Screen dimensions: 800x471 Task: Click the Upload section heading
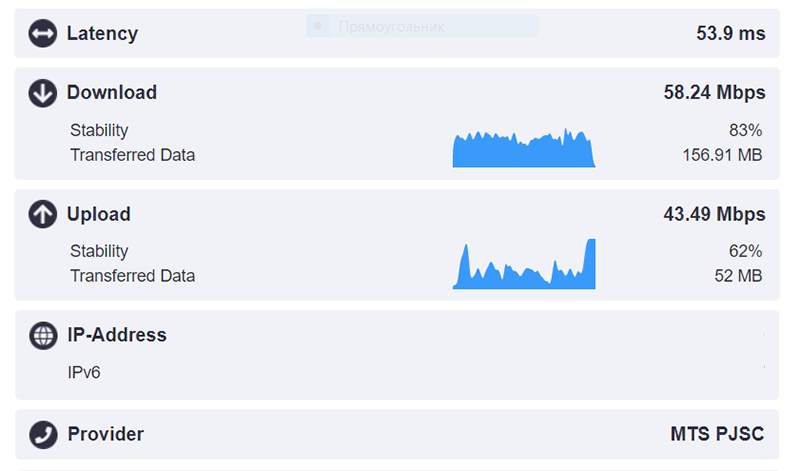pyautogui.click(x=99, y=214)
